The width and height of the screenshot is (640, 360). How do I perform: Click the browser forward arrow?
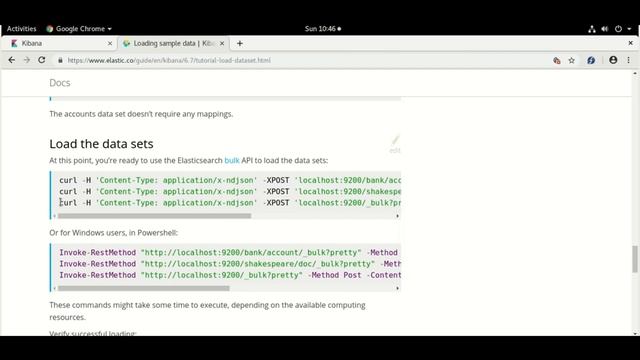(x=27, y=60)
